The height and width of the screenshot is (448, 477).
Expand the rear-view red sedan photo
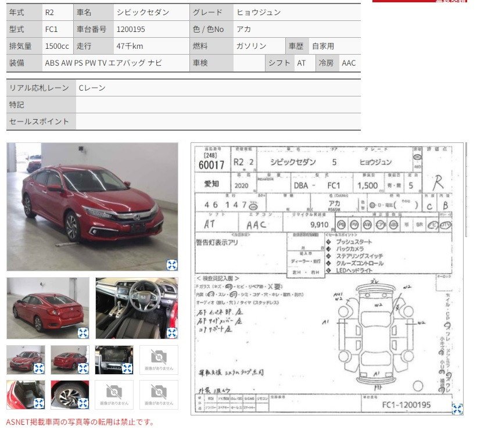tap(83, 333)
